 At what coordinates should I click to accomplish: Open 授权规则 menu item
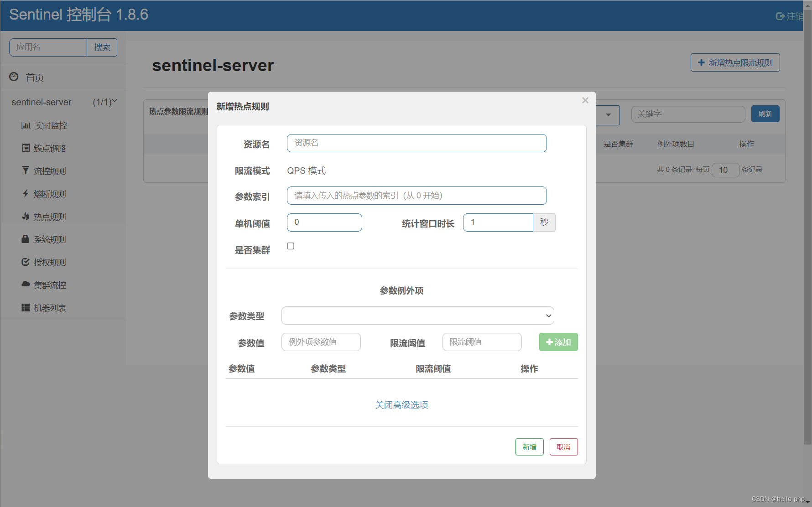tap(50, 262)
